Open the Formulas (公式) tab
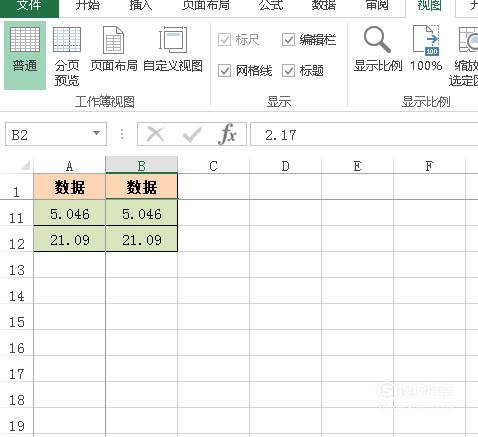 (x=271, y=5)
